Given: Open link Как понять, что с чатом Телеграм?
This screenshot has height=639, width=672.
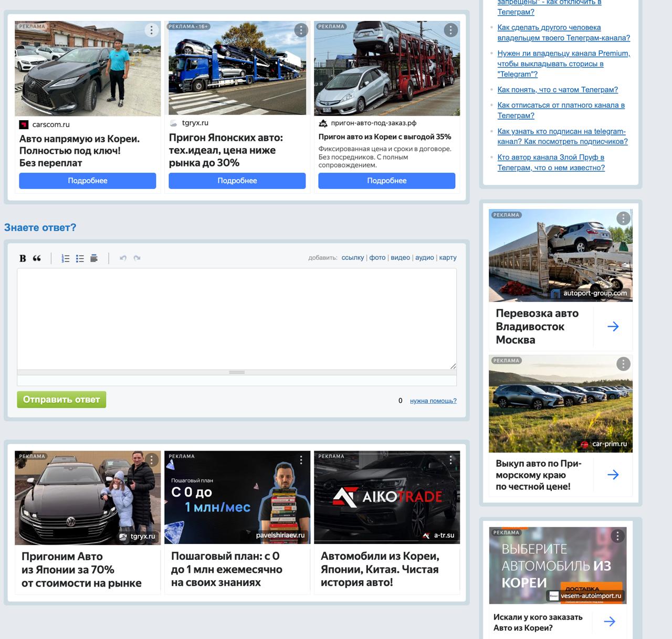Looking at the screenshot, I should (558, 90).
